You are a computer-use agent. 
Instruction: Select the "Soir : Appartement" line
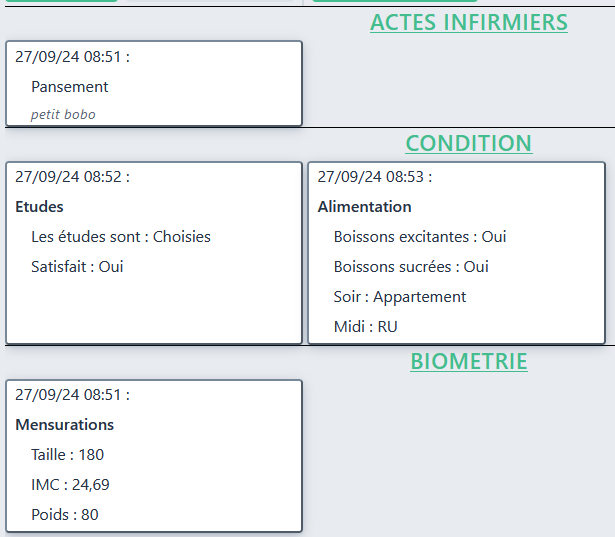[400, 297]
